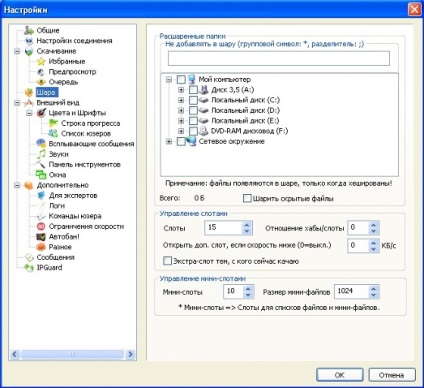The height and width of the screenshot is (388, 424).
Task: Click the tree horizontal scrollbar thumb
Action: (x=72, y=354)
